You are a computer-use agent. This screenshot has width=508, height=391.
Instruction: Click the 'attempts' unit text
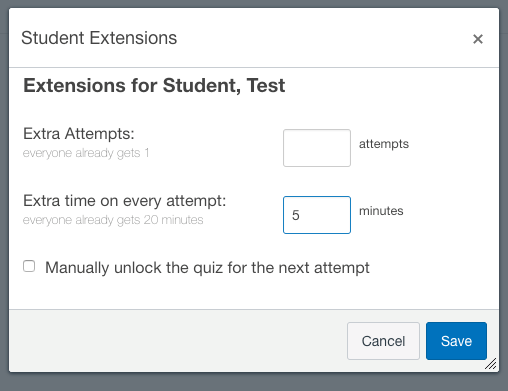pyautogui.click(x=384, y=144)
